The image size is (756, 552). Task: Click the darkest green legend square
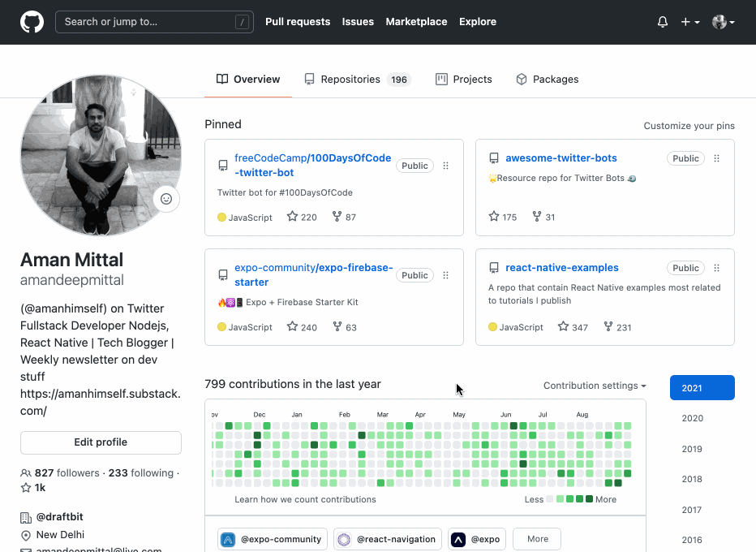coord(589,499)
